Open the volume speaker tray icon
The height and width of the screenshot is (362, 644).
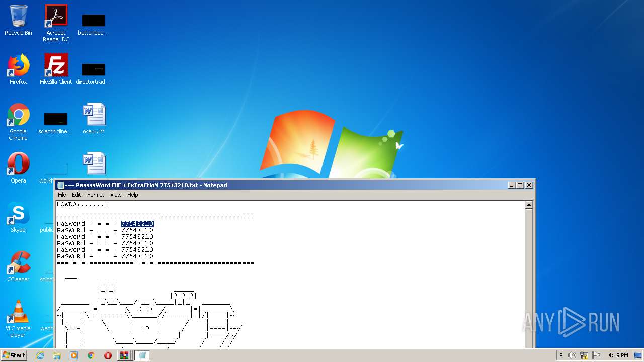[572, 355]
